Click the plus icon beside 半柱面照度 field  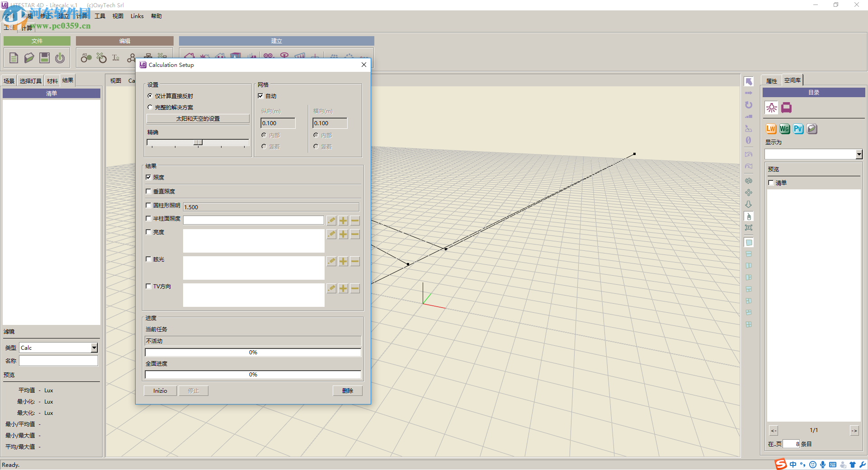pos(343,221)
